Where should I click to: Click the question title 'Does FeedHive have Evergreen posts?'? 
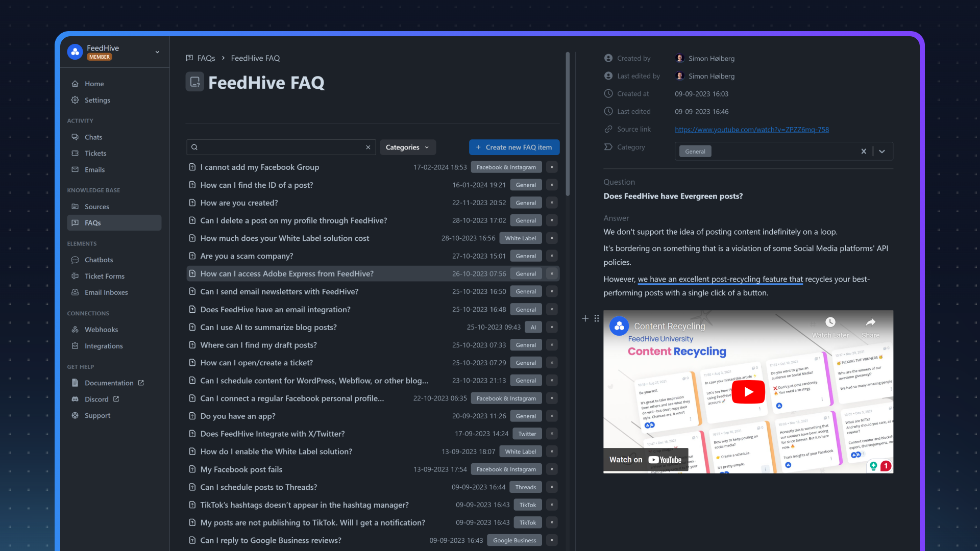[x=673, y=196]
